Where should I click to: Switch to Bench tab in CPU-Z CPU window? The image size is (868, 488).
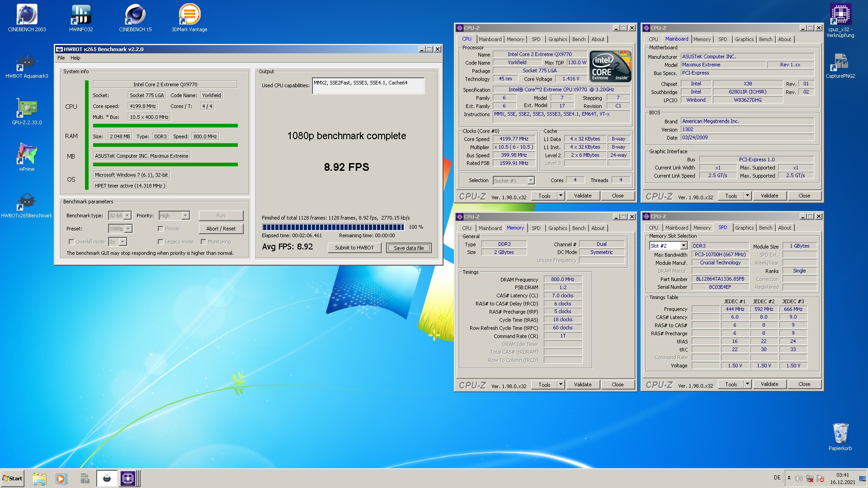[x=579, y=39]
